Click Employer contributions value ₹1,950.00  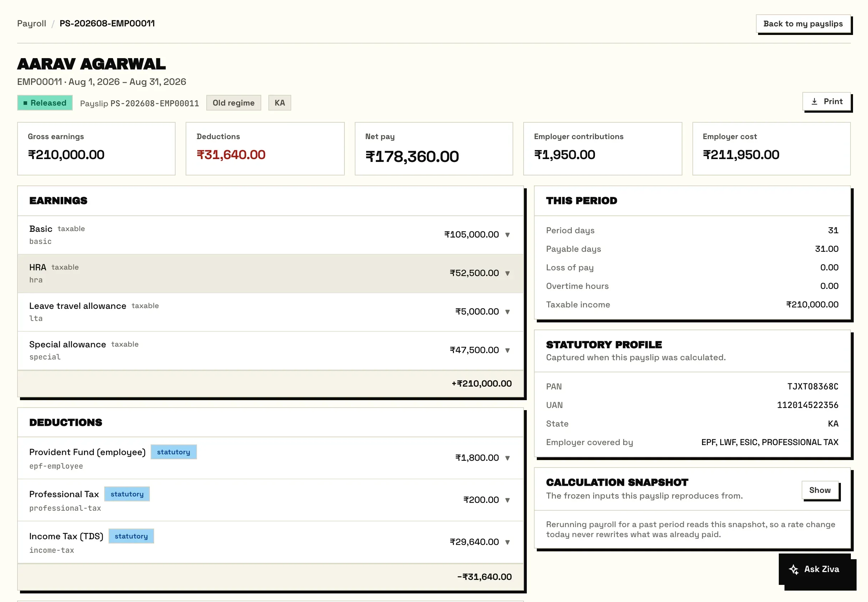tap(565, 155)
